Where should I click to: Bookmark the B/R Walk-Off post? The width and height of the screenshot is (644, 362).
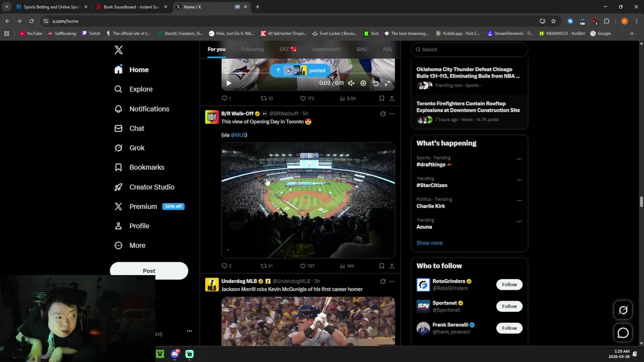(382, 266)
